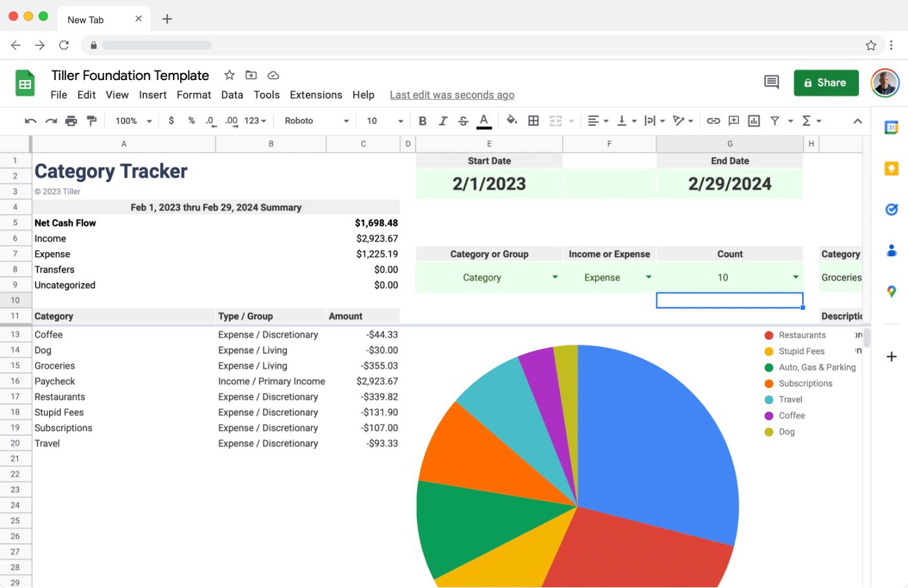
Task: Open the Borders tool
Action: (x=534, y=121)
